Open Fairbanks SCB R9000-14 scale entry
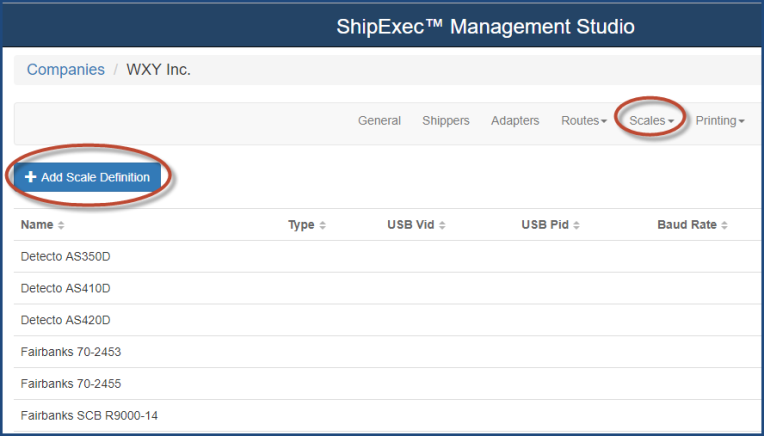The image size is (764, 436). (x=84, y=415)
